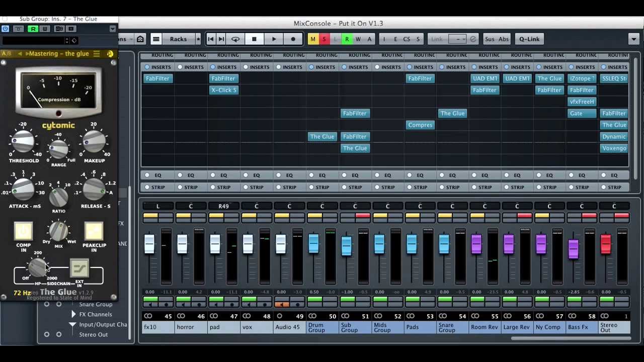The image size is (644, 362).
Task: Toggle the Glue plugin power bypass button
Action: [x=6, y=29]
